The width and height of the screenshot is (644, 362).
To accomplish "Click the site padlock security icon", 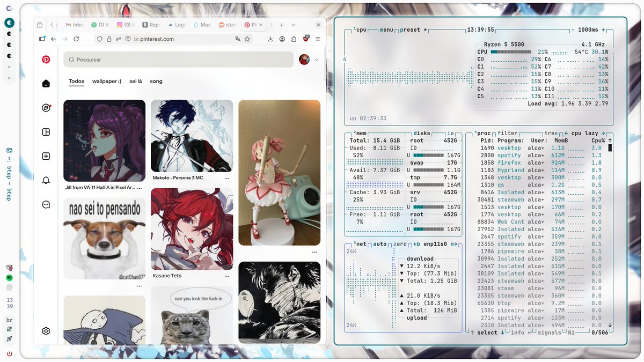I will tap(109, 39).
